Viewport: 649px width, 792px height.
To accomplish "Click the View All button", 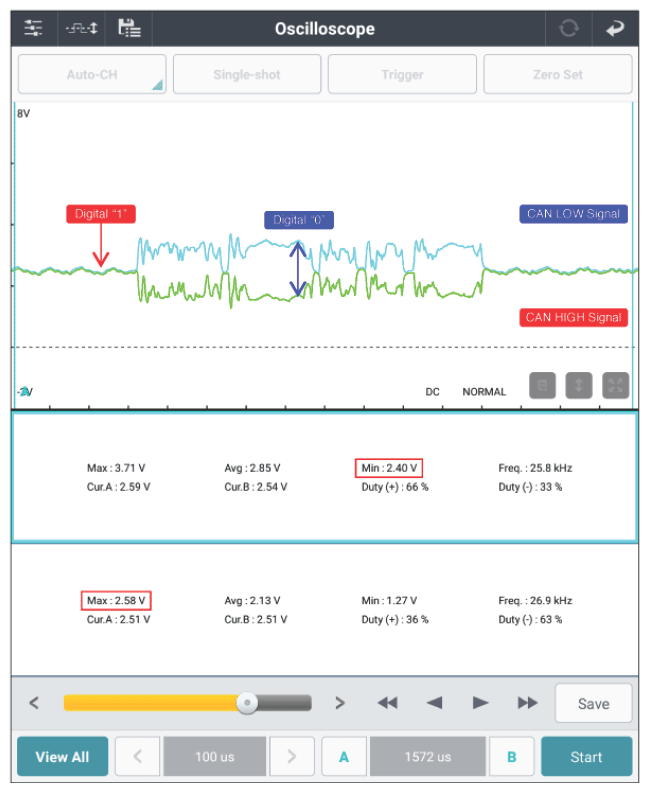I will tap(63, 756).
